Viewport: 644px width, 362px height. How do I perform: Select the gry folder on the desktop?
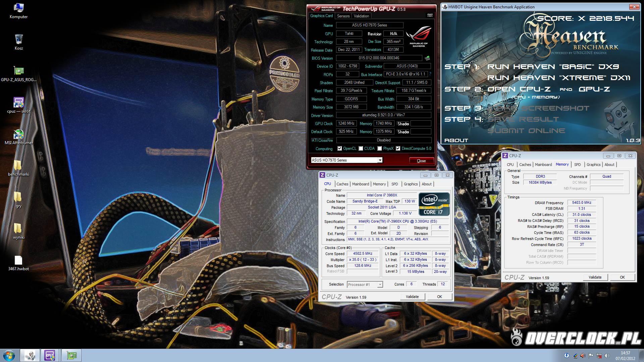click(x=18, y=200)
